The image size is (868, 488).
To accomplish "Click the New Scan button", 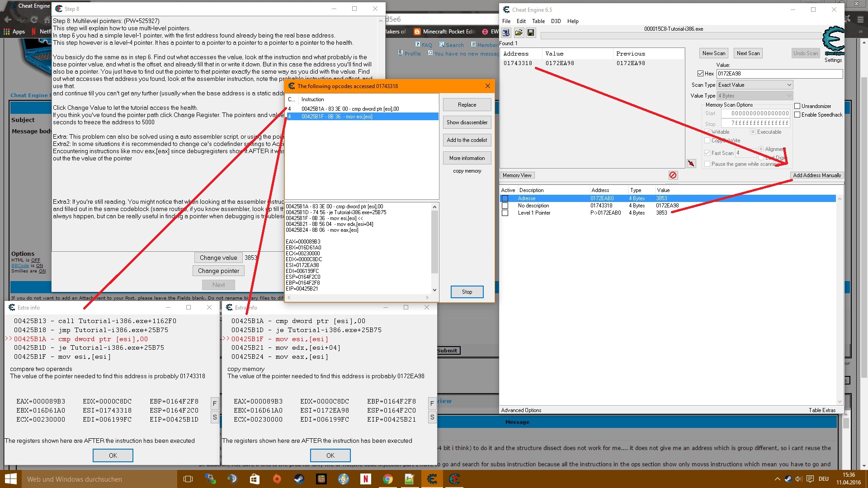I will click(714, 53).
